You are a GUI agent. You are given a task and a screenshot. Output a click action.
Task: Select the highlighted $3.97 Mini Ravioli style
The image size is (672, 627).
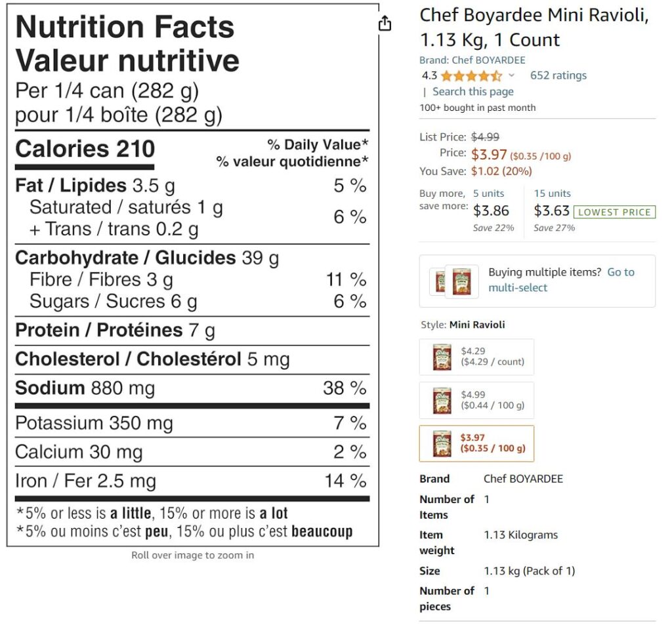pos(476,443)
